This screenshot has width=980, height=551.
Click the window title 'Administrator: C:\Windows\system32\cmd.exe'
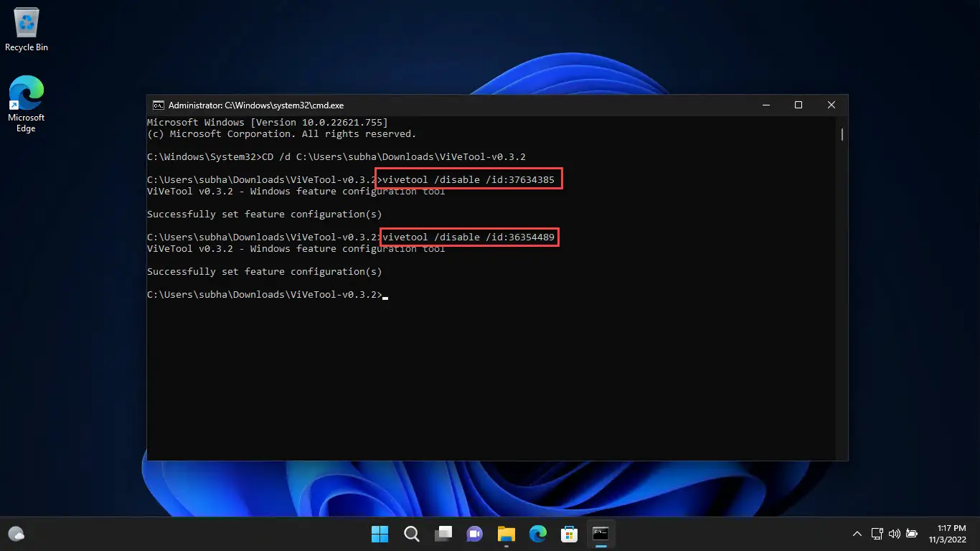[x=256, y=105]
